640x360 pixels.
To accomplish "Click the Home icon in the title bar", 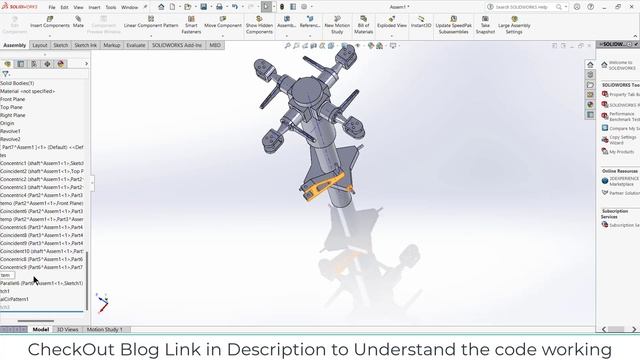I will pyautogui.click(x=161, y=7).
